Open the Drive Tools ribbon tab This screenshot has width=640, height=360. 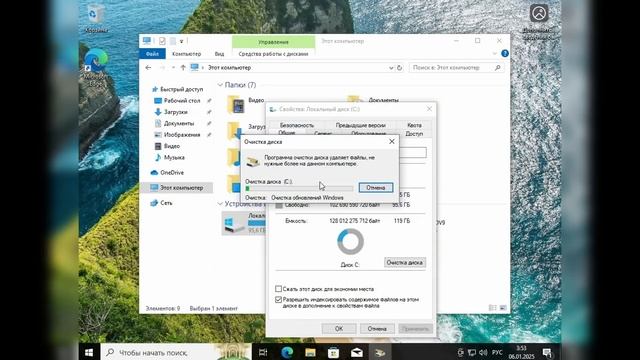273,53
